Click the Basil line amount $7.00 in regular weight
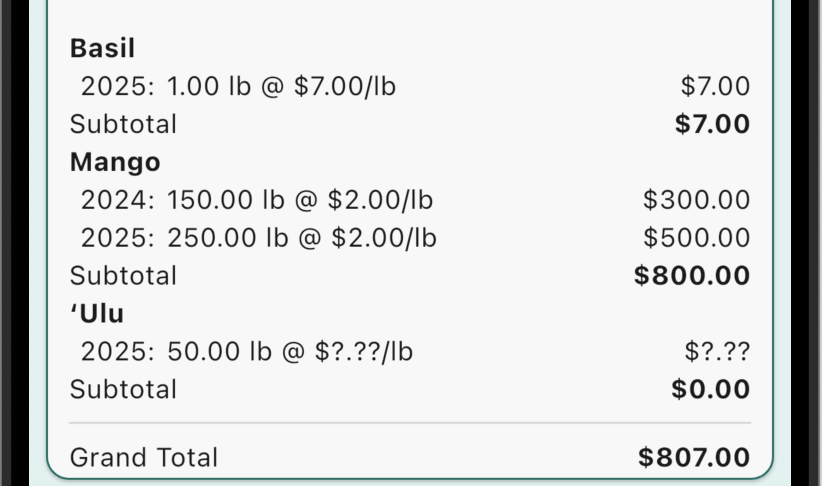Viewport: 825px width, 486px height. (715, 87)
